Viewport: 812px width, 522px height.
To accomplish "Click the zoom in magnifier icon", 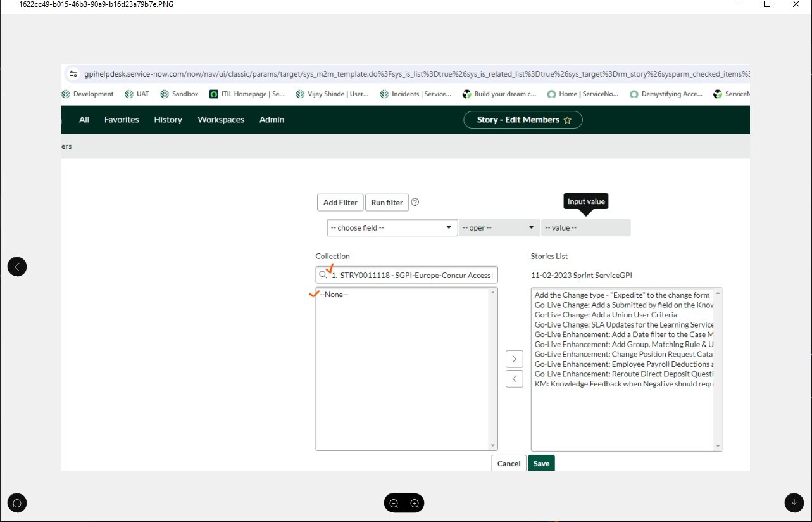I will point(415,503).
